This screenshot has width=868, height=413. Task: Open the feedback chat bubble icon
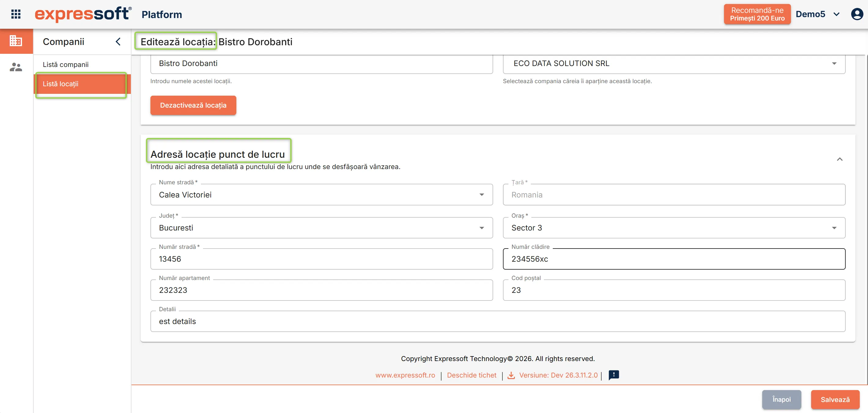click(614, 375)
